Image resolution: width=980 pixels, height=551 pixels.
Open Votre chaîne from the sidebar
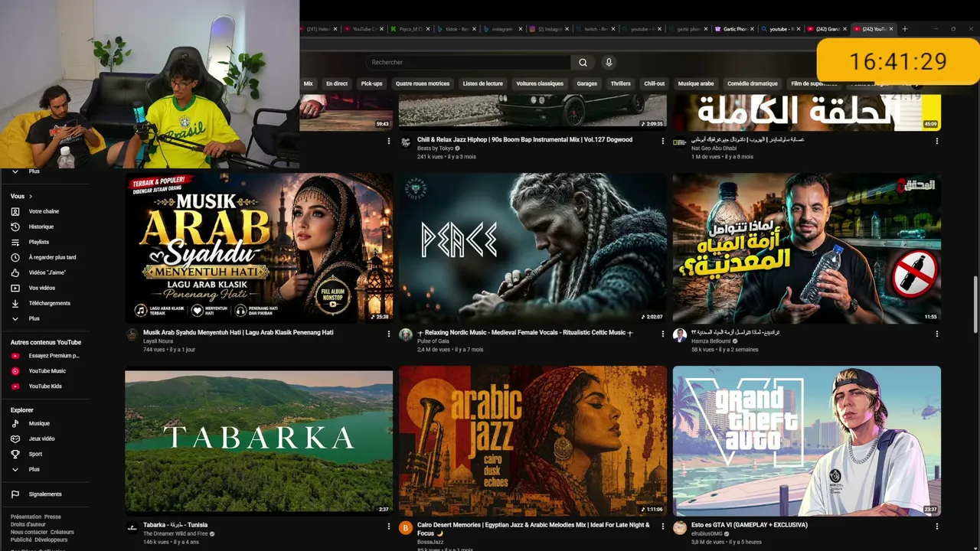pyautogui.click(x=44, y=211)
